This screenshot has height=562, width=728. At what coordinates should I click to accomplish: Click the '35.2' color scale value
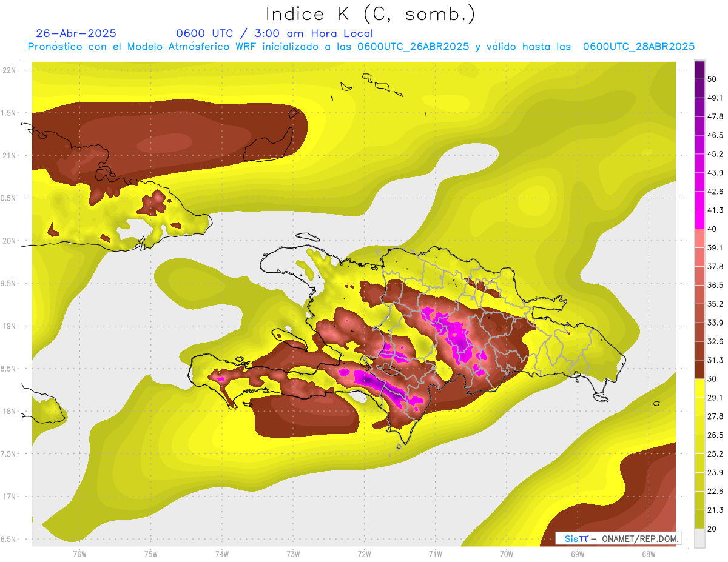tap(715, 304)
